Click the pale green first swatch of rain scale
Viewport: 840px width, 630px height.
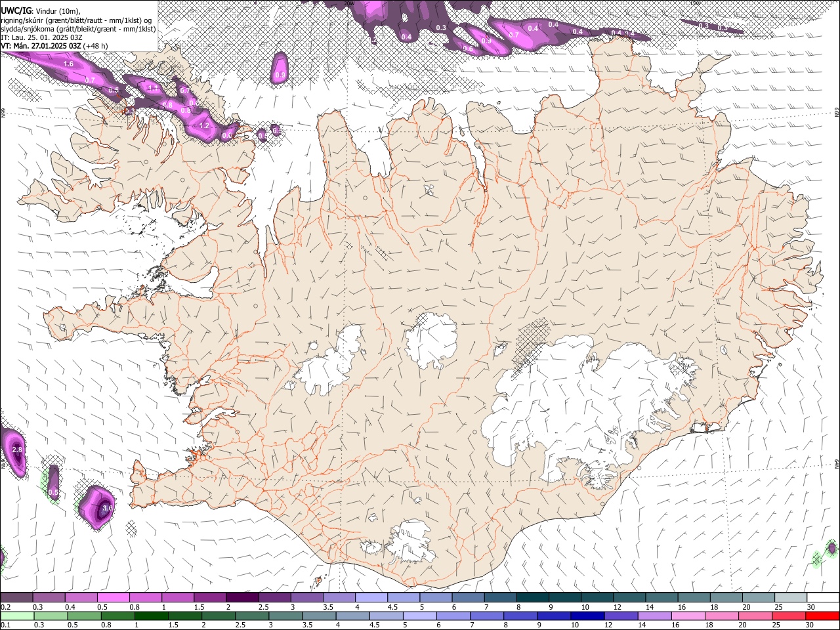pos(18,616)
